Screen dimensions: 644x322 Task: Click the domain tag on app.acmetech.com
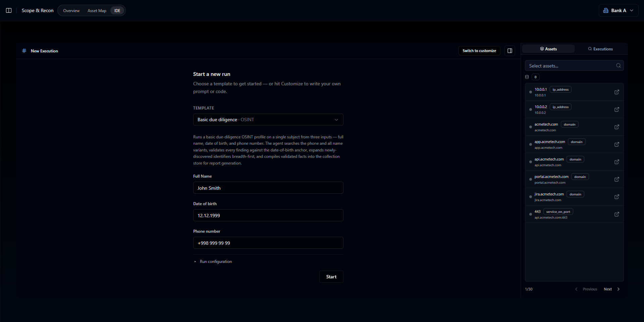click(x=577, y=142)
